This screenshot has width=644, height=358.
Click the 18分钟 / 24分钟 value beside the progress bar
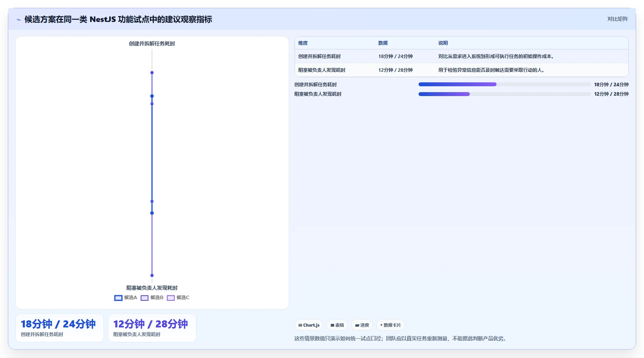[x=611, y=85]
